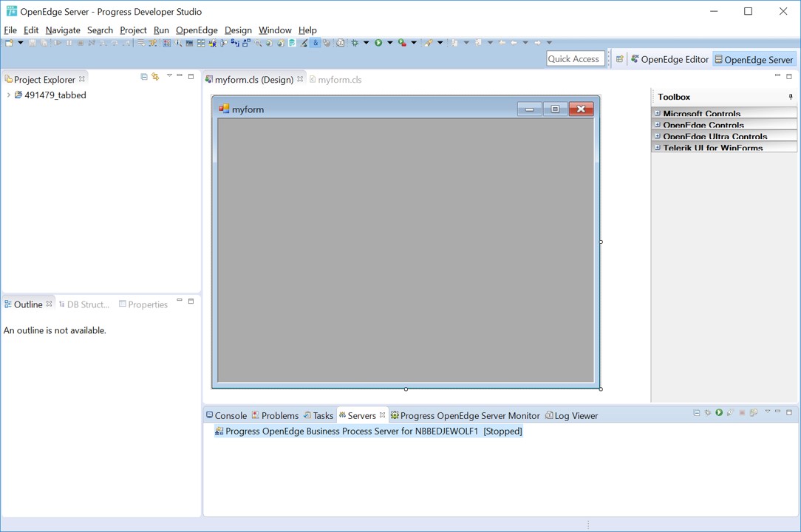
Task: Toggle Link with Editor in Project Explorer
Action: tap(155, 77)
